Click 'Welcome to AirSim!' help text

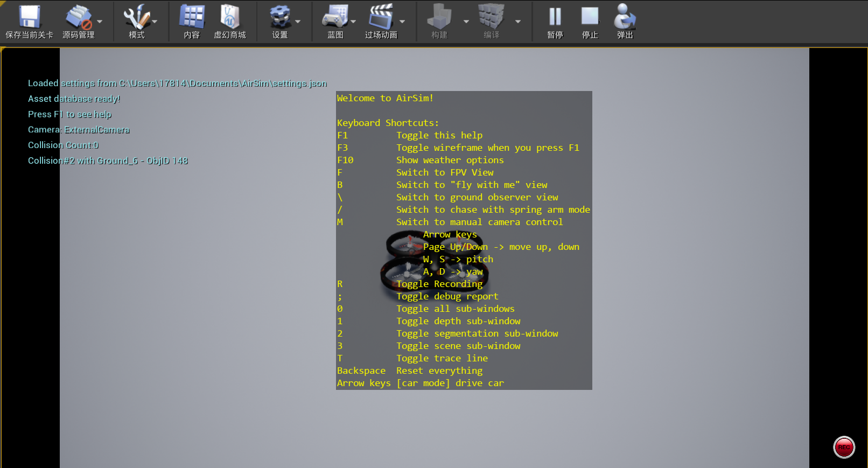click(x=385, y=98)
